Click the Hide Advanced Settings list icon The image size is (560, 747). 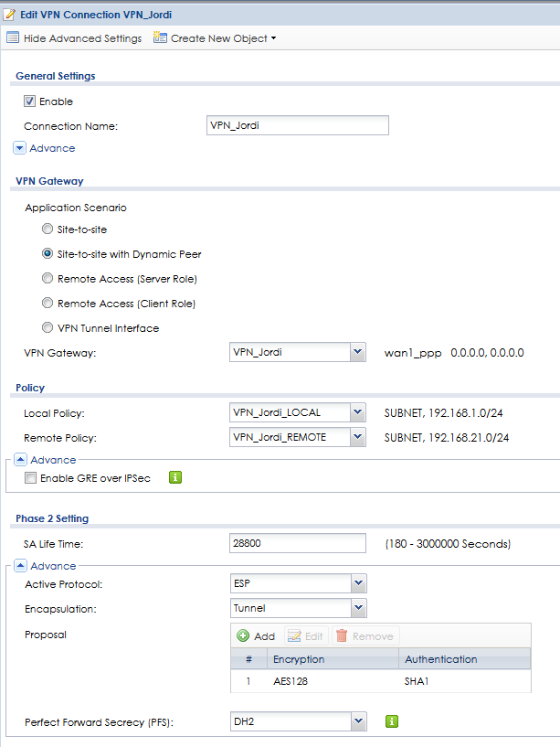coord(13,37)
